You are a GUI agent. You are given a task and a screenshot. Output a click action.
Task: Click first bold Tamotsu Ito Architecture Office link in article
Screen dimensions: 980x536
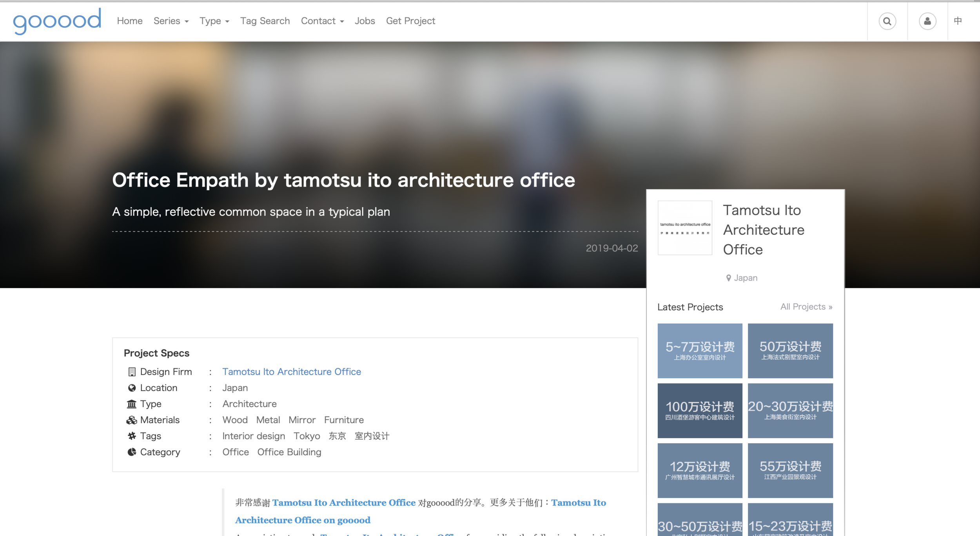click(x=344, y=502)
